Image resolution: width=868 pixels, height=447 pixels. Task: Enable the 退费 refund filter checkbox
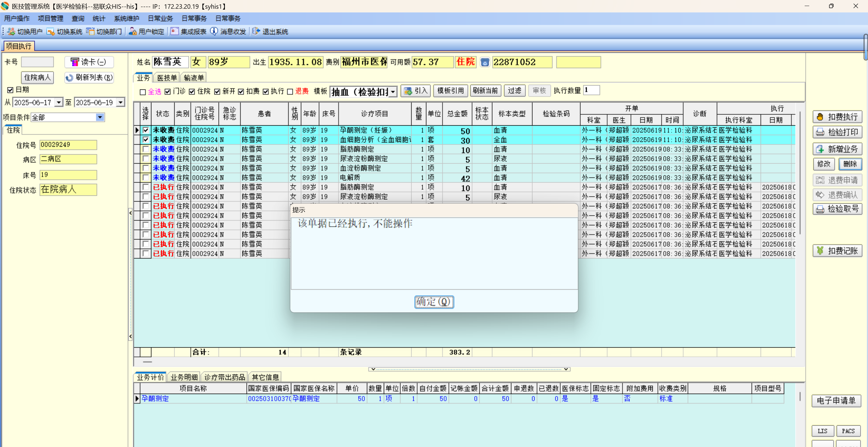point(290,92)
